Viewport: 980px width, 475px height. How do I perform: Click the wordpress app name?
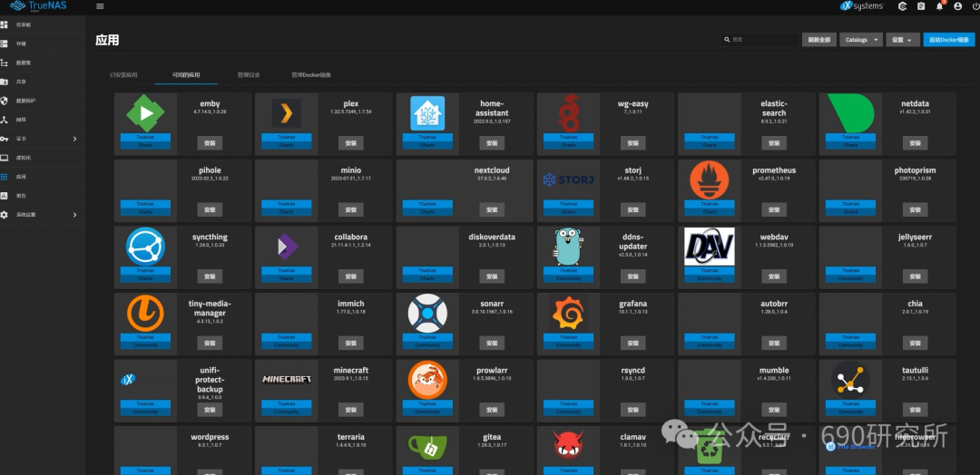210,437
